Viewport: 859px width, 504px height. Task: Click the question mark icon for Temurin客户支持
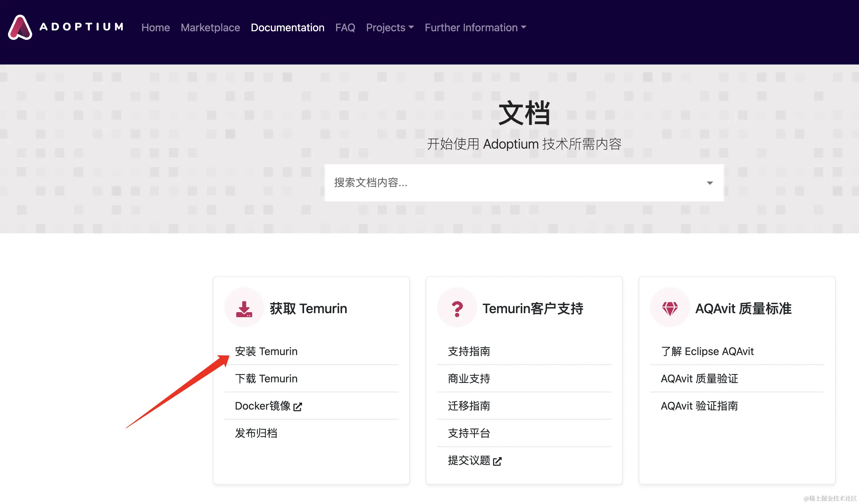coord(457,309)
